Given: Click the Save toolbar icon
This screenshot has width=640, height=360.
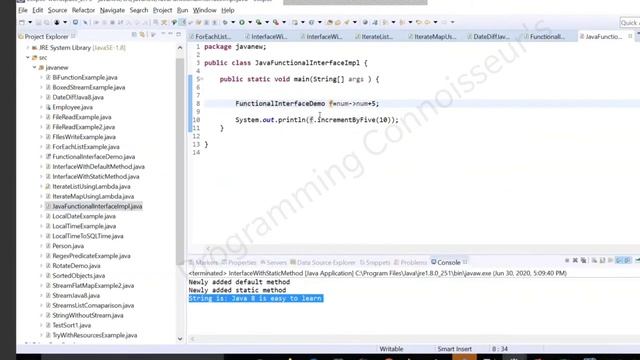Looking at the screenshot, I should coord(38,22).
